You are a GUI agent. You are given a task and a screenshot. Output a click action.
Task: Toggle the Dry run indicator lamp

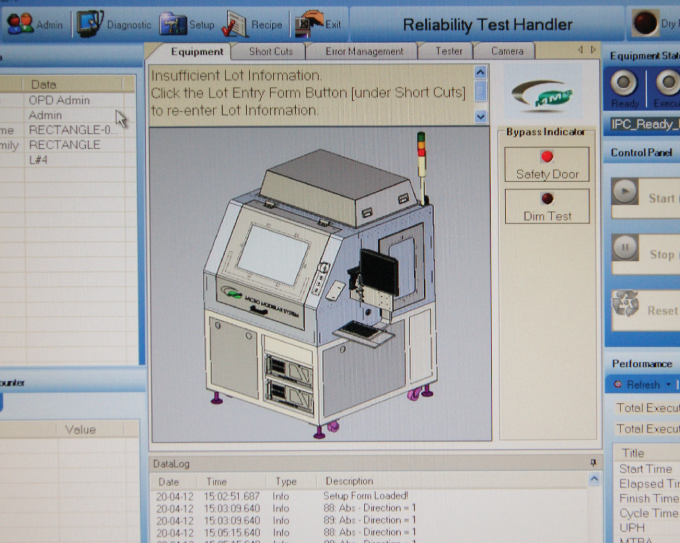tap(644, 23)
